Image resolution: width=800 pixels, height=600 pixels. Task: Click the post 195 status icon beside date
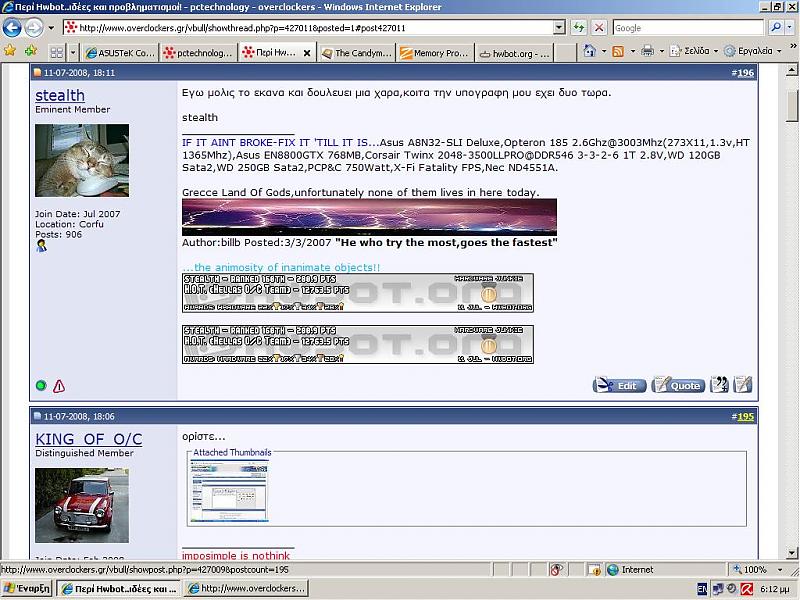[x=37, y=416]
